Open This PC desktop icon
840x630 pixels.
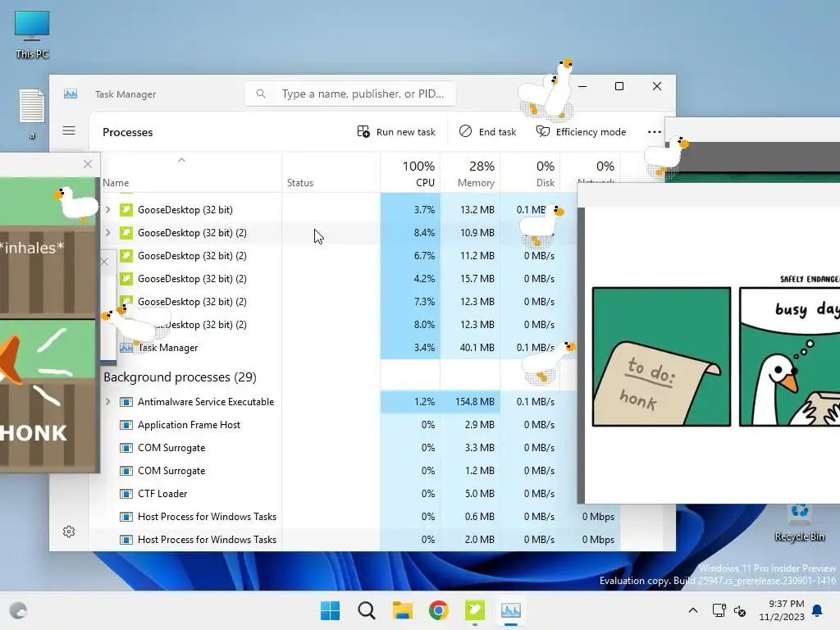[x=32, y=34]
